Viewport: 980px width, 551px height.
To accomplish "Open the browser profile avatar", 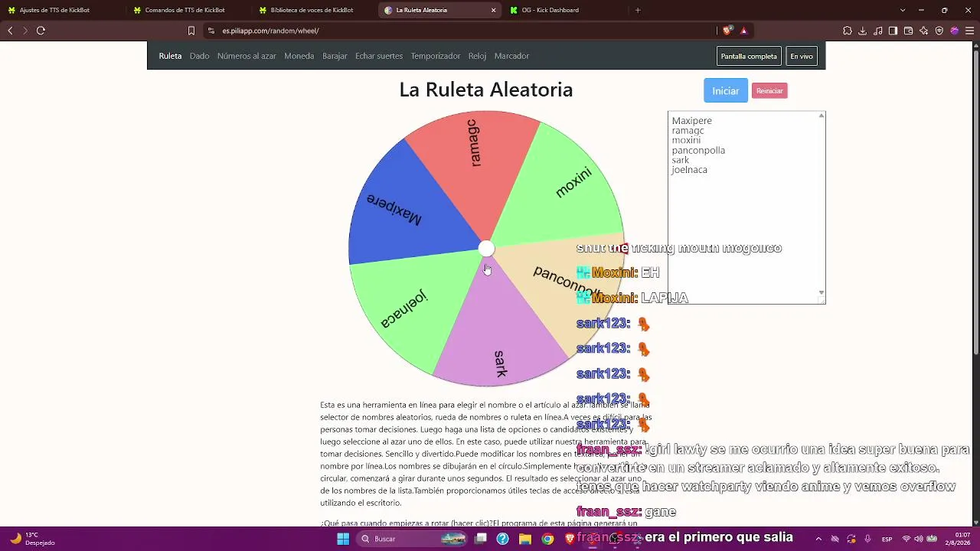I will [954, 31].
